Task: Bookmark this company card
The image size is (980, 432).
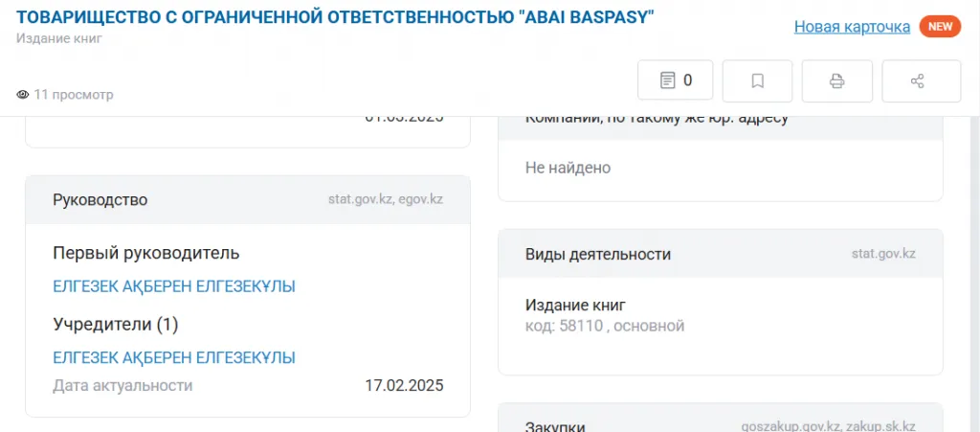Action: click(757, 80)
